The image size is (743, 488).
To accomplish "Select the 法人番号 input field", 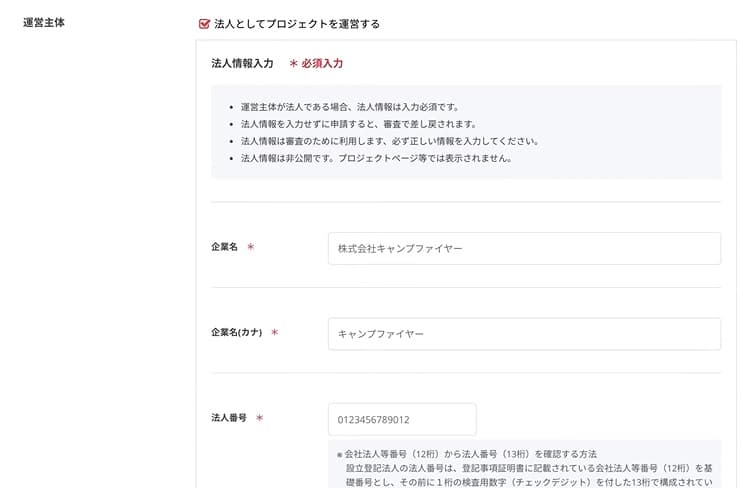I will coord(402,419).
